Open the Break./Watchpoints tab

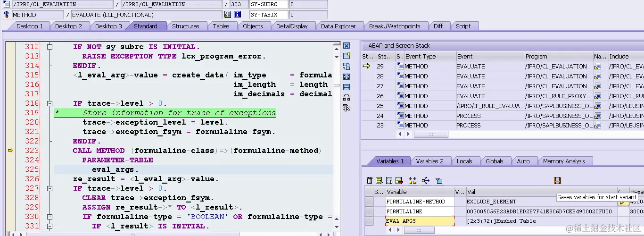point(396,26)
